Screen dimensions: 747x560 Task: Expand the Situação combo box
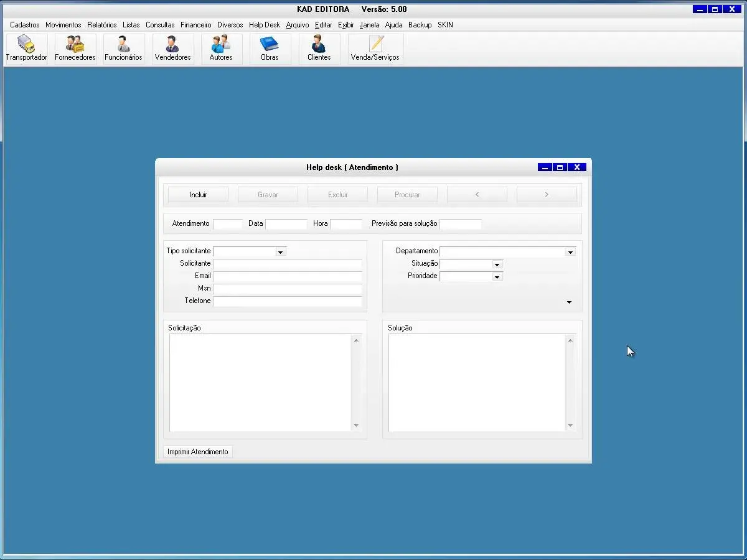[x=497, y=264]
